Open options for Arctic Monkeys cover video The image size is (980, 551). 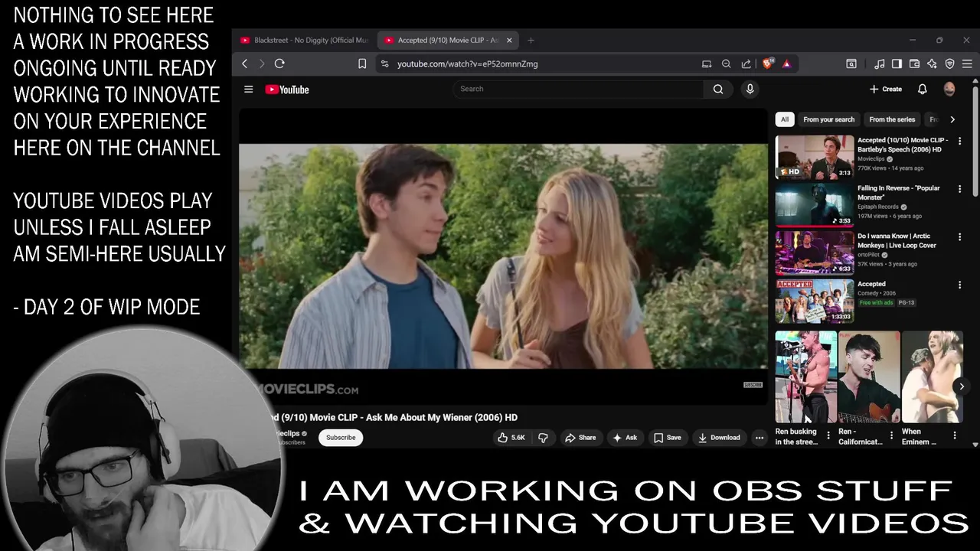point(959,237)
